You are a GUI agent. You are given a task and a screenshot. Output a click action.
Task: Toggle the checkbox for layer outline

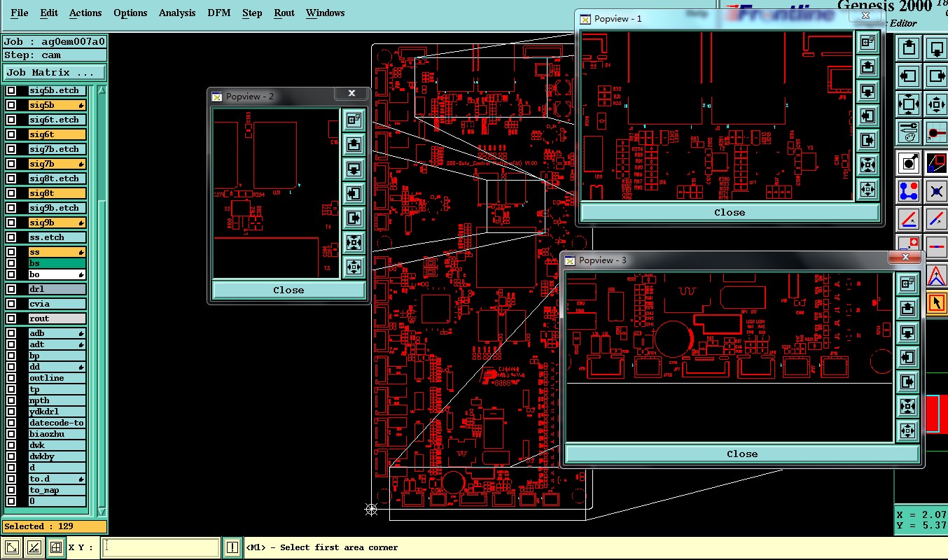pyautogui.click(x=11, y=378)
